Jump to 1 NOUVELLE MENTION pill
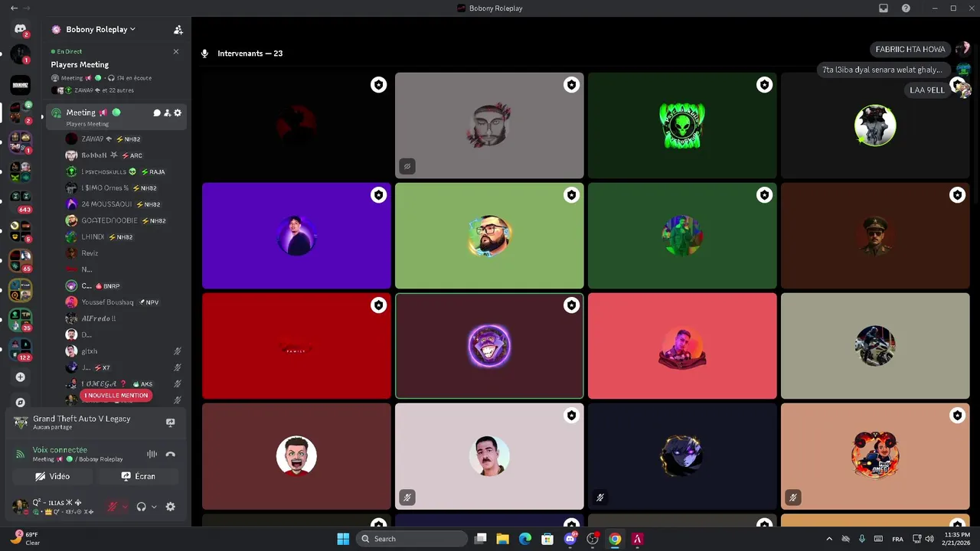The image size is (980, 551). (x=116, y=396)
